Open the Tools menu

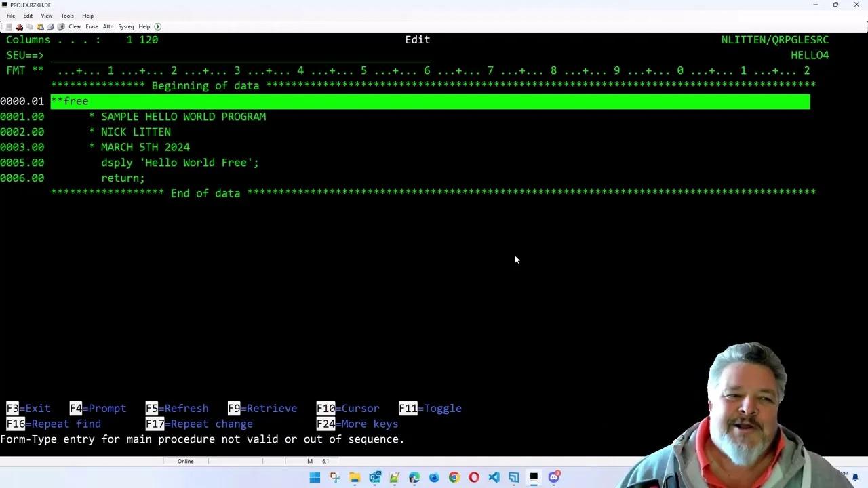tap(66, 16)
